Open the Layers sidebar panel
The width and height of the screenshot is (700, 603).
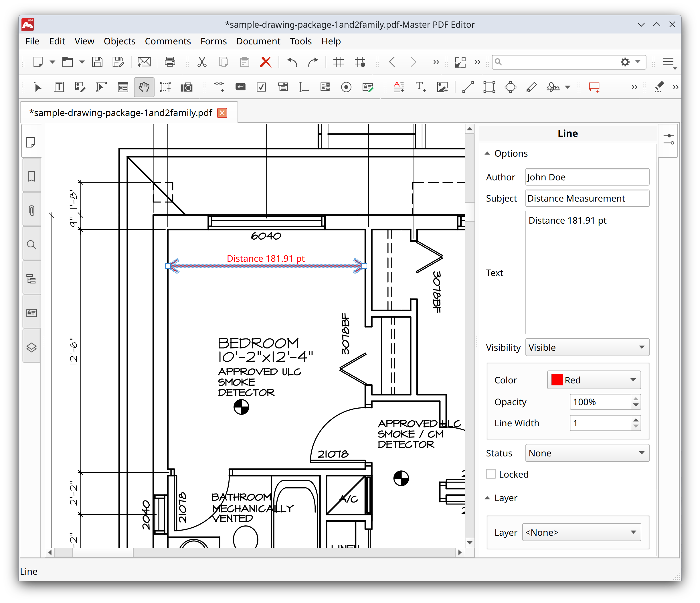[x=31, y=347]
